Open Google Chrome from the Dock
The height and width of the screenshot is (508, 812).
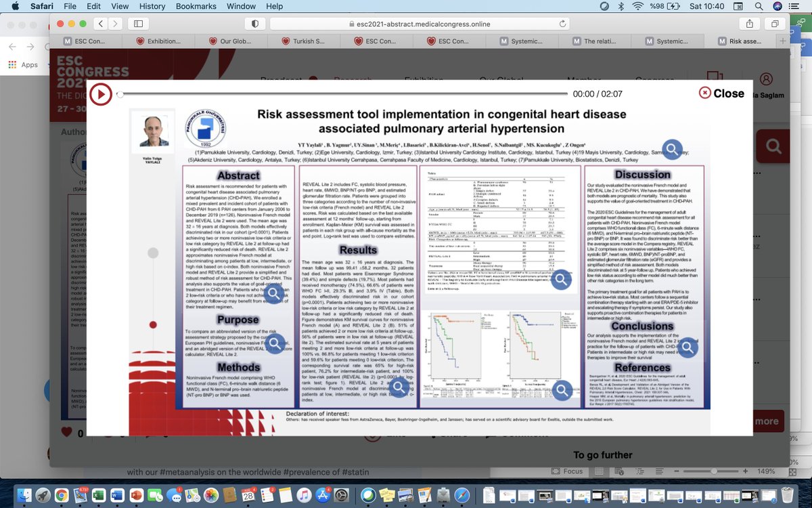coord(62,494)
